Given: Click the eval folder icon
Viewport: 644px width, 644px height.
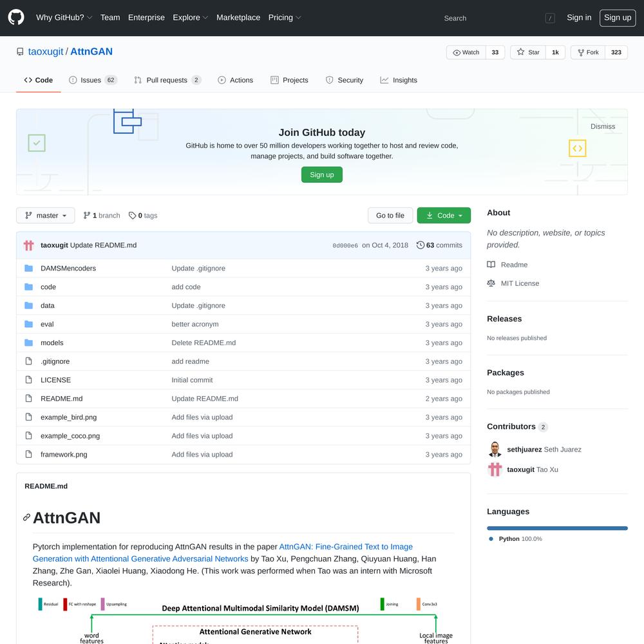Looking at the screenshot, I should click(29, 324).
